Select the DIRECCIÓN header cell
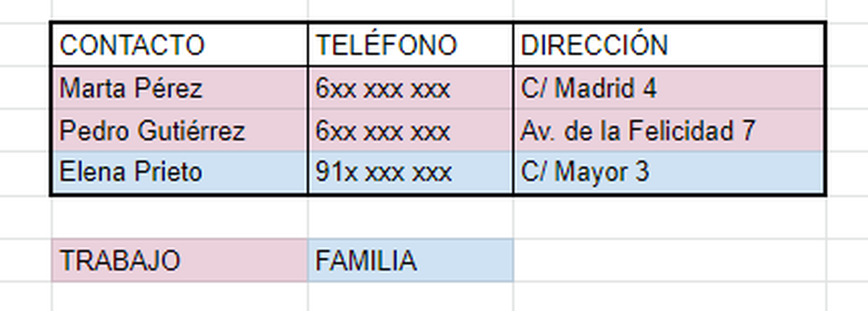The height and width of the screenshot is (311, 868). tap(669, 45)
